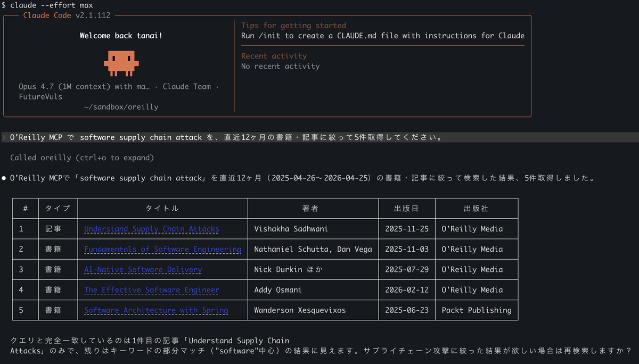Click the white bullet before the response
The image size is (639, 364).
coord(4,178)
